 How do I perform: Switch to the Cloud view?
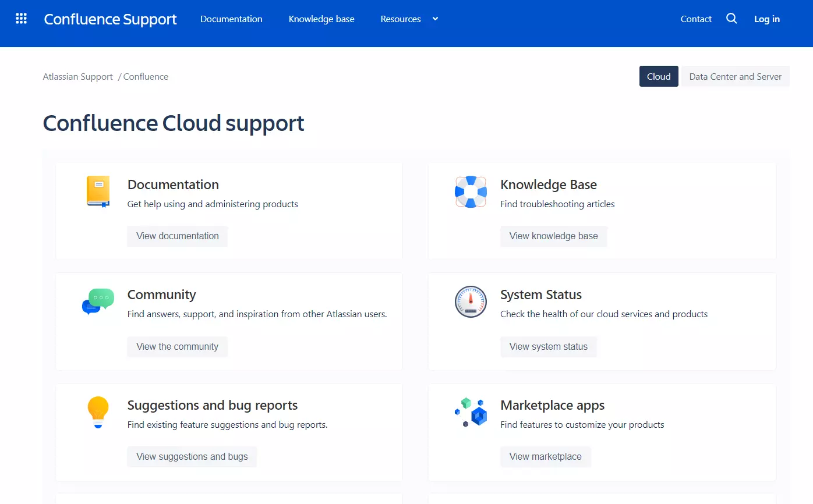coord(659,76)
